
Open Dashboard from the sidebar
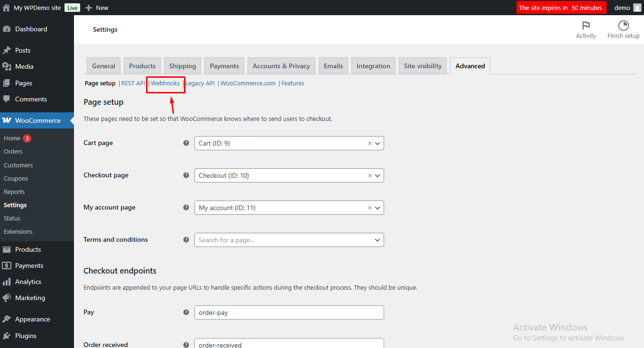(31, 29)
